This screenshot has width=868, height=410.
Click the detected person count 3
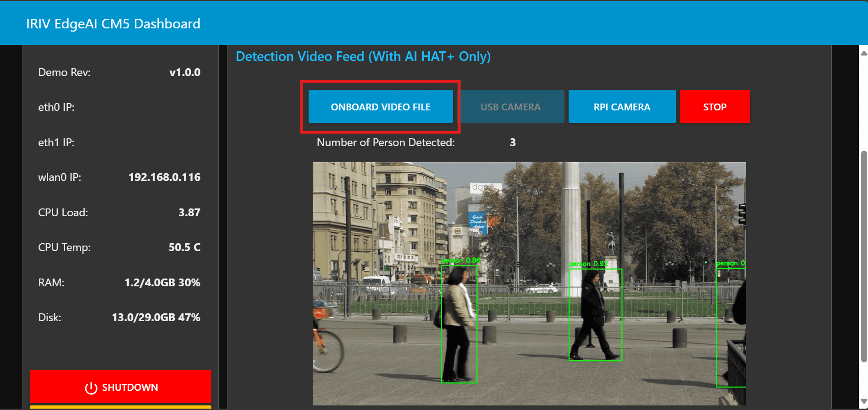click(x=513, y=142)
